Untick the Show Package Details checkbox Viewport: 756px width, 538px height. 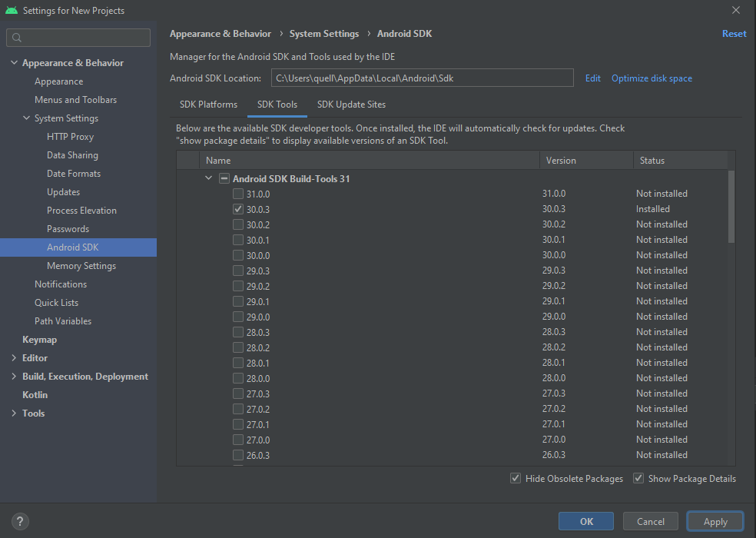638,479
